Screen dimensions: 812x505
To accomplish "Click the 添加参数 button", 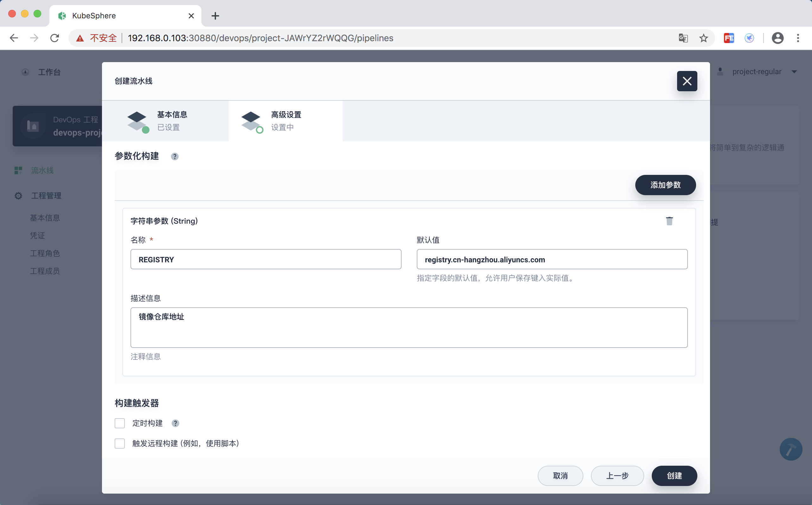I will pos(665,185).
